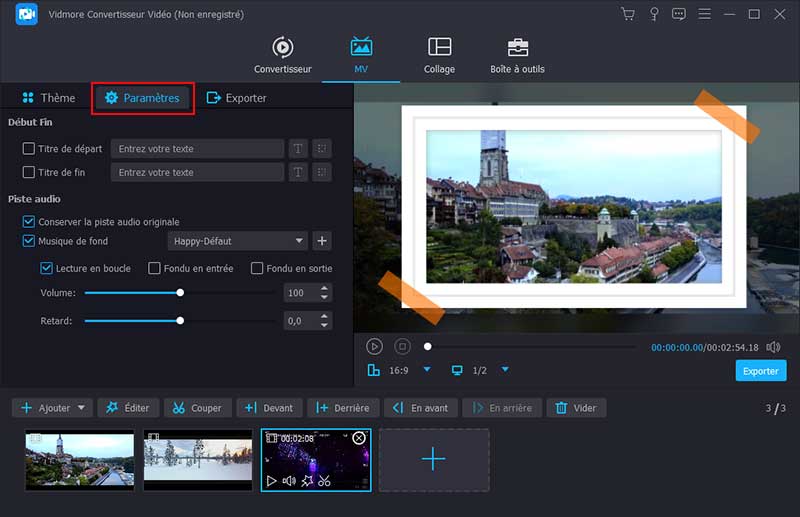
Task: Click the blue Exporter button
Action: point(760,371)
